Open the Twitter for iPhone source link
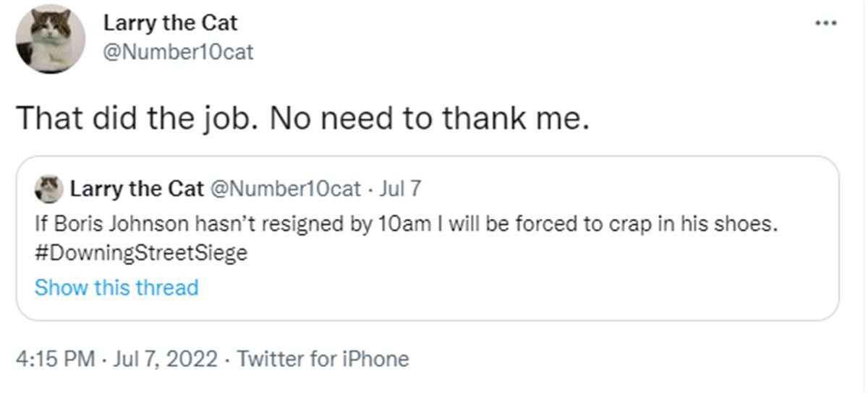 pyautogui.click(x=323, y=359)
